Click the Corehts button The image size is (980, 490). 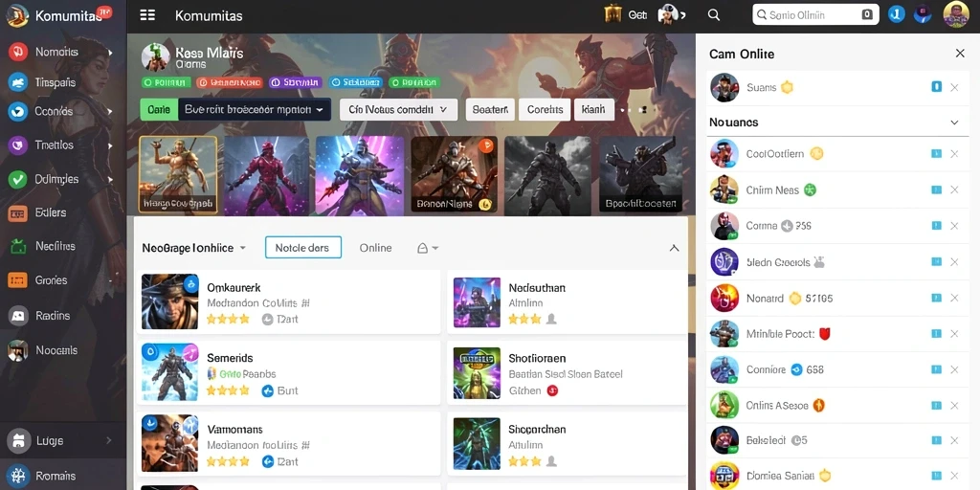point(545,109)
